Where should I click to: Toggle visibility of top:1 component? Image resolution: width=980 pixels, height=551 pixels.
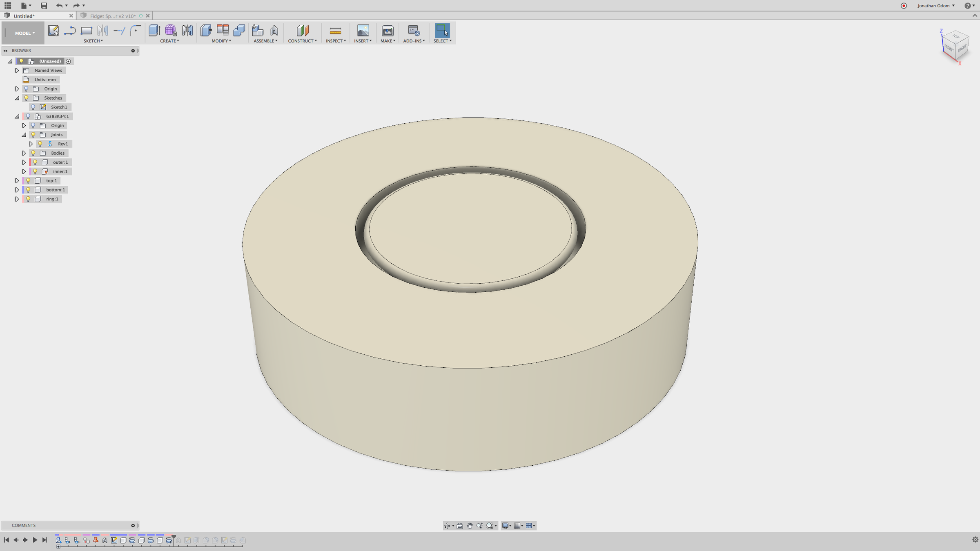pos(28,181)
